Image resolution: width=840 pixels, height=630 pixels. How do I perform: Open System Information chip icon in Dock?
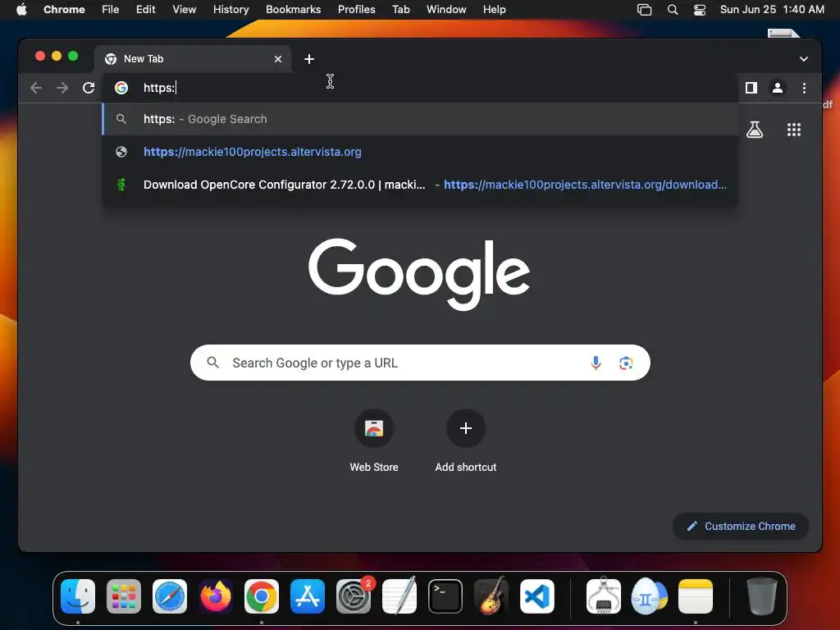coord(603,596)
